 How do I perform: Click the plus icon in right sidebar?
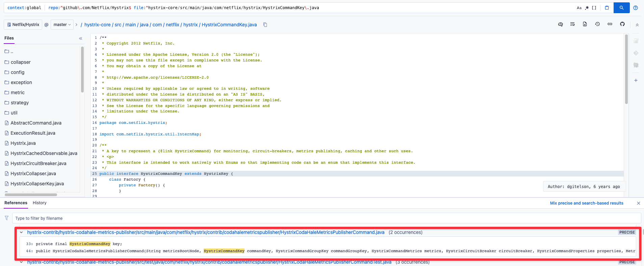(x=636, y=80)
